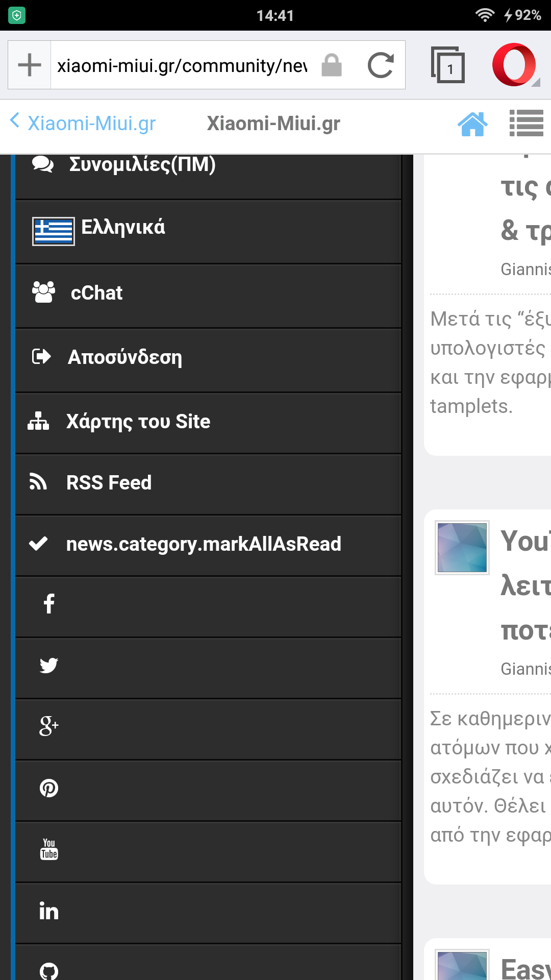The image size is (551, 980).
Task: Open the Pinterest social link
Action: tap(49, 788)
